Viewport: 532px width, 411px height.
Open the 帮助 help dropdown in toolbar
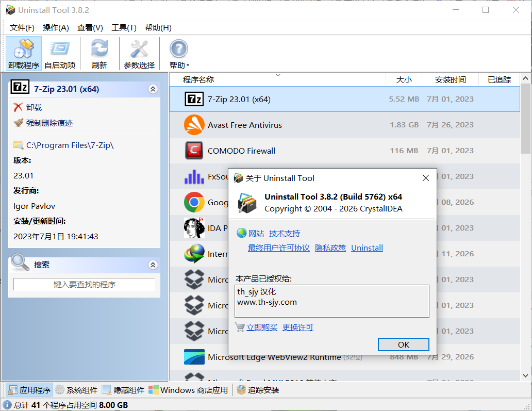tap(179, 54)
